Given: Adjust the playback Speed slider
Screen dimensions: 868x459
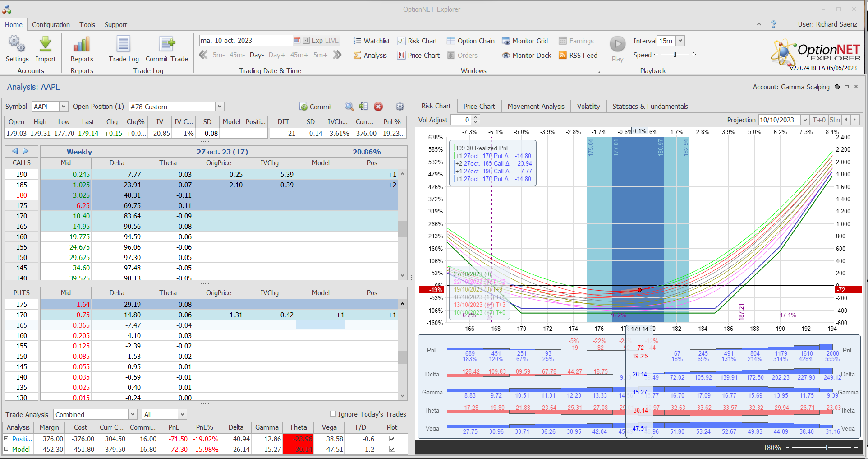Looking at the screenshot, I should 675,55.
